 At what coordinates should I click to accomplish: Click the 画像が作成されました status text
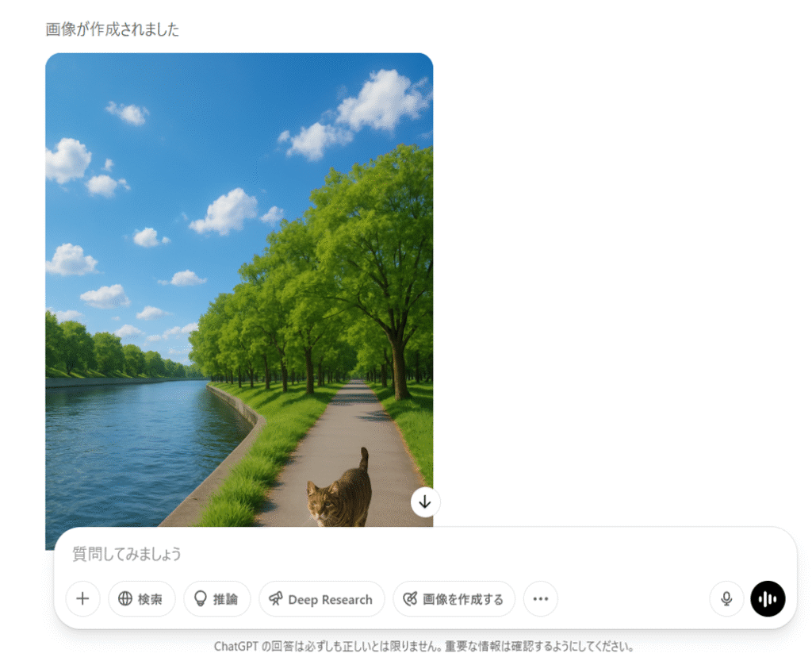113,29
